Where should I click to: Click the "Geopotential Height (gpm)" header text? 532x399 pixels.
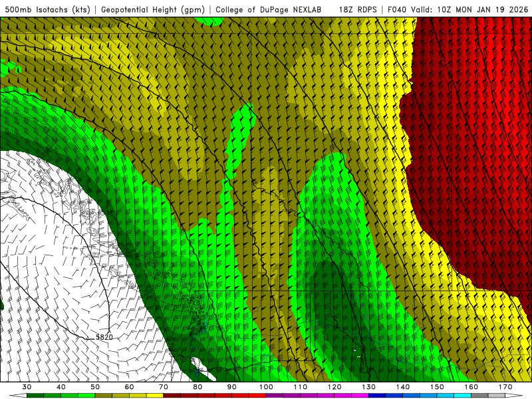153,10
